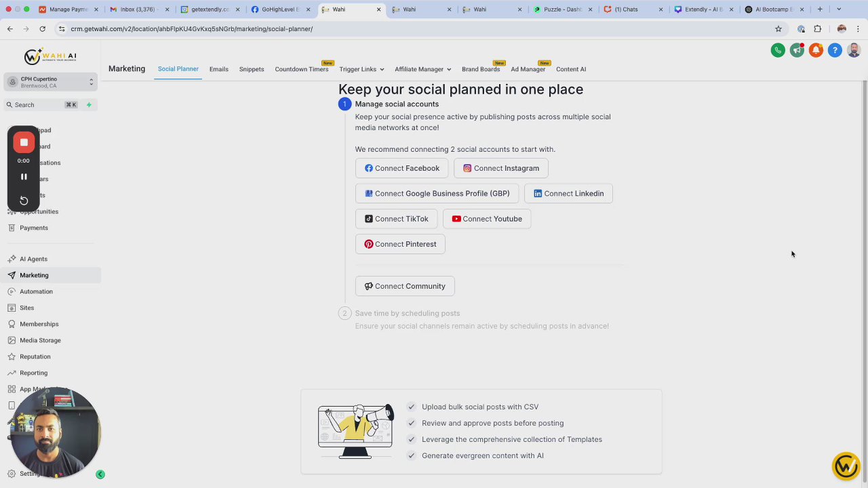Viewport: 868px width, 488px height.
Task: Open Opportunities in the sidebar
Action: click(39, 211)
